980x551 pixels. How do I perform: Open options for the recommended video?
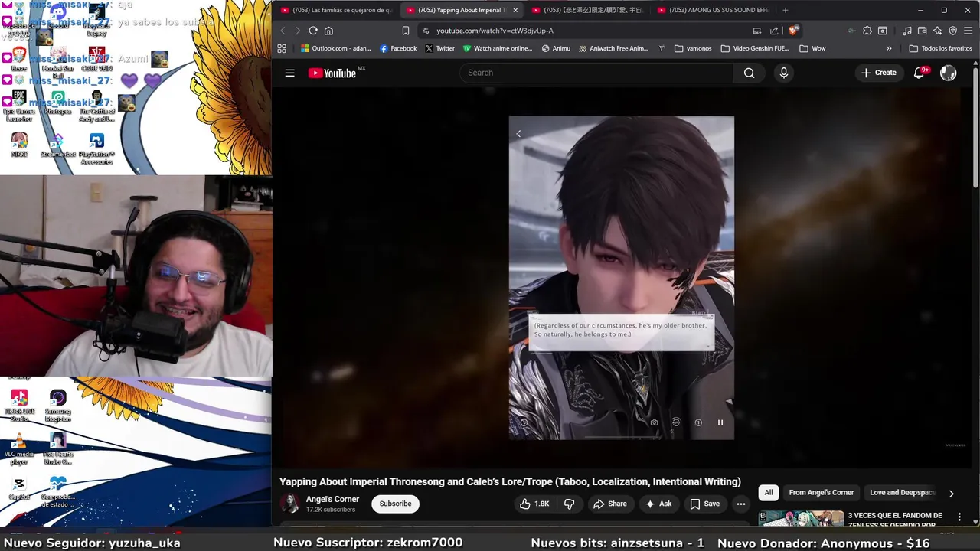tap(959, 517)
